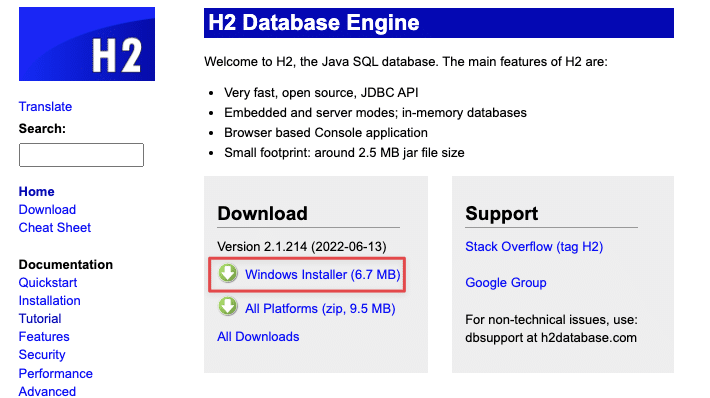710x398 pixels.
Task: Click the H2 logo image
Action: [x=86, y=44]
